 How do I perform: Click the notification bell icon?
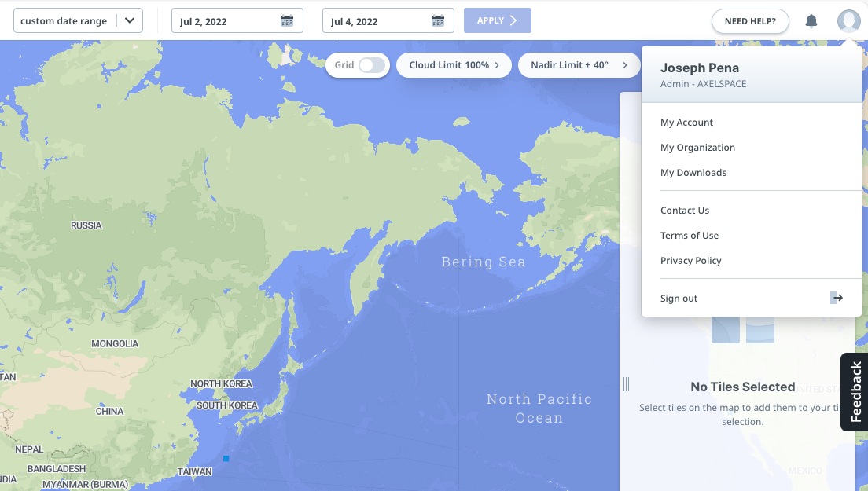811,21
